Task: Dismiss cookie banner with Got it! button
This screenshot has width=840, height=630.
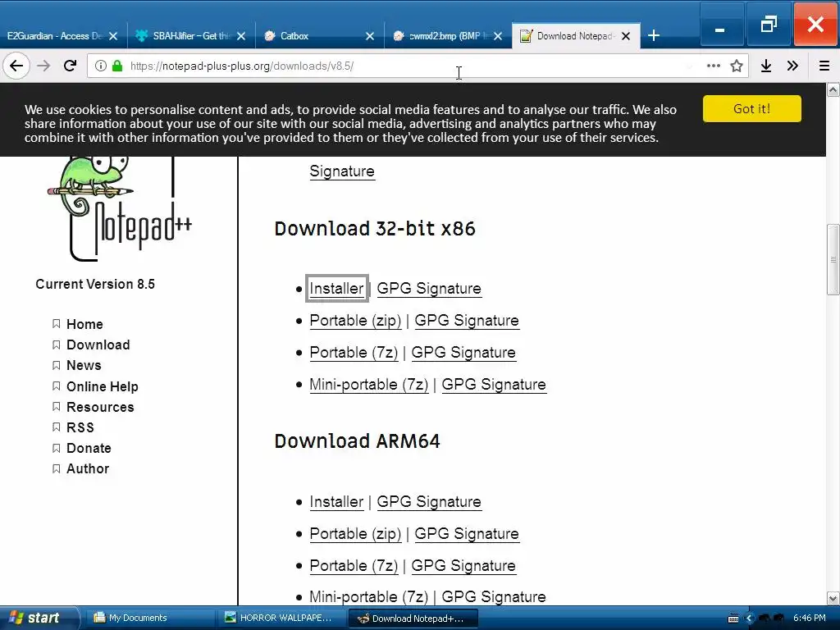Action: tap(751, 109)
